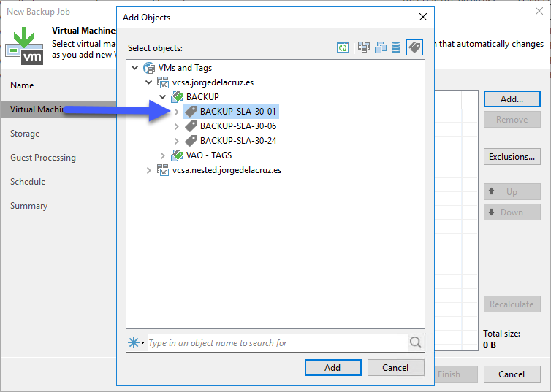
Task: Click the BACKUP-SLA-30-24 tag icon
Action: 191,141
